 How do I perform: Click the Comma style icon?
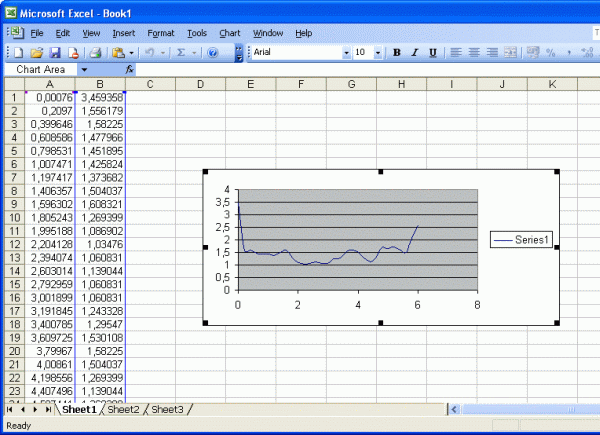click(x=569, y=52)
